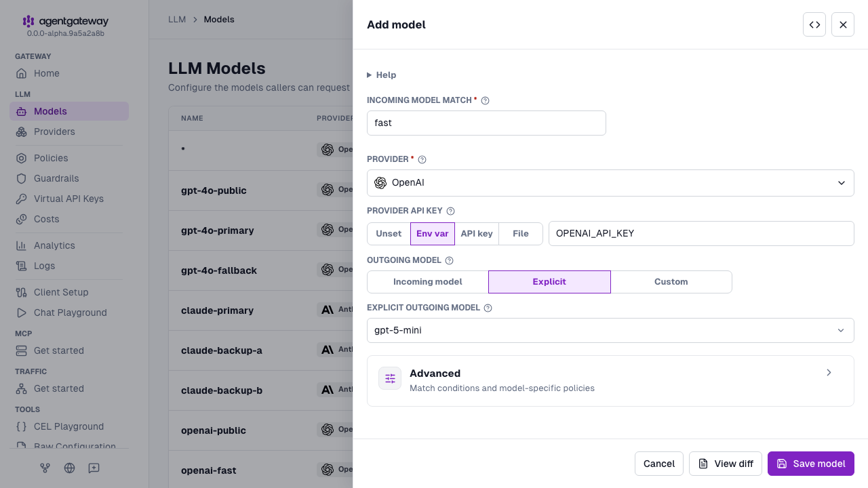Click the Incoming Model Match help icon
The image size is (868, 488).
(x=485, y=100)
